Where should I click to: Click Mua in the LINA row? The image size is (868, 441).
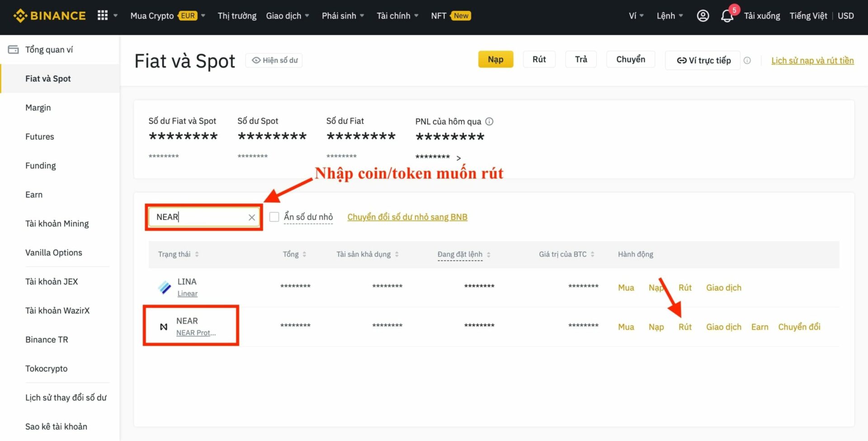pyautogui.click(x=626, y=288)
